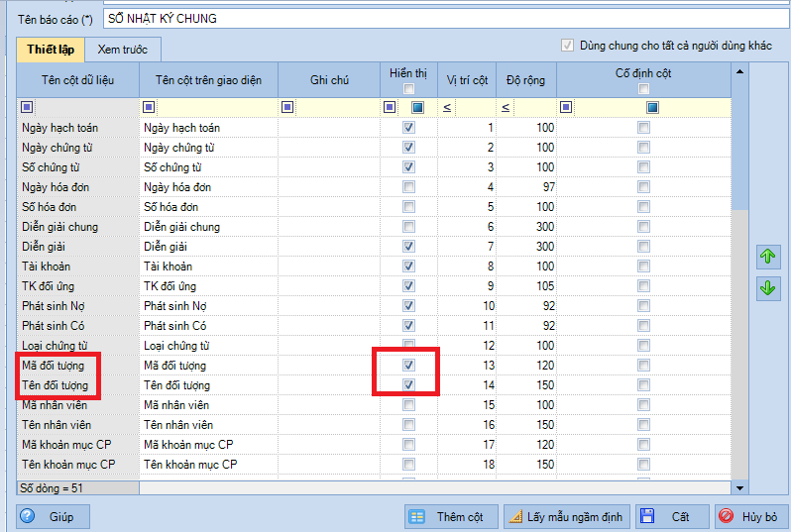
Task: Click the green move down arrow
Action: click(x=766, y=288)
